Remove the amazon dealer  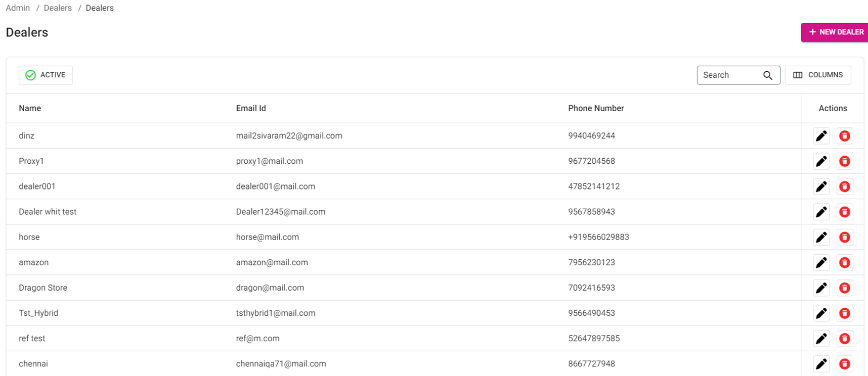pyautogui.click(x=844, y=262)
